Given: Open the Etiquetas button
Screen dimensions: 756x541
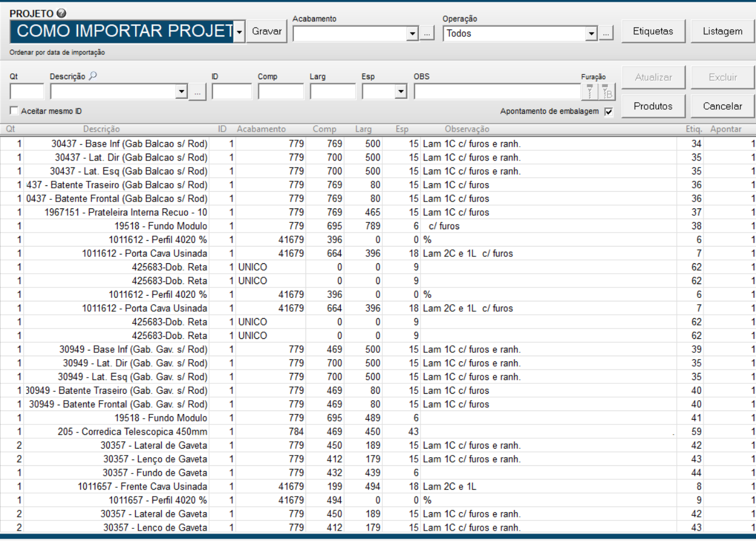Looking at the screenshot, I should [653, 31].
